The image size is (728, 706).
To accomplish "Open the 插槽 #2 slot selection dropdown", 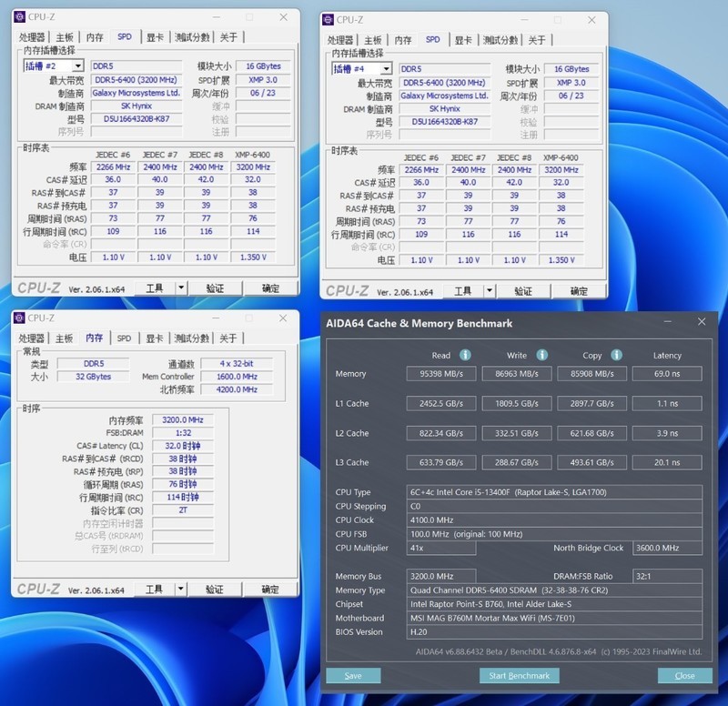I will pyautogui.click(x=76, y=66).
